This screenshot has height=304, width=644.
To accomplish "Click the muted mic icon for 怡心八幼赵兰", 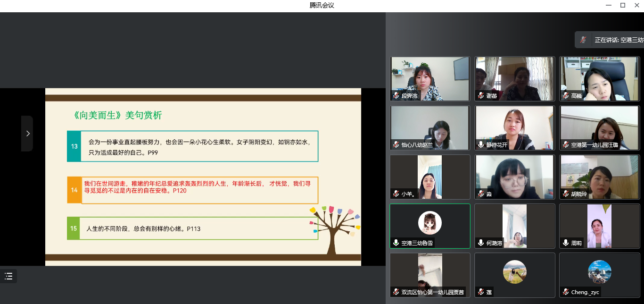I will [x=396, y=145].
